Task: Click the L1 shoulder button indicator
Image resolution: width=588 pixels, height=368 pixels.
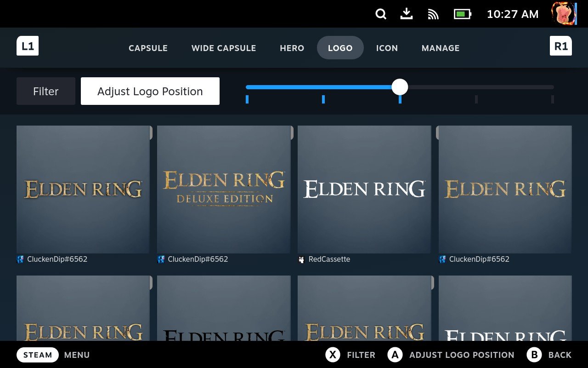Action: [x=28, y=46]
